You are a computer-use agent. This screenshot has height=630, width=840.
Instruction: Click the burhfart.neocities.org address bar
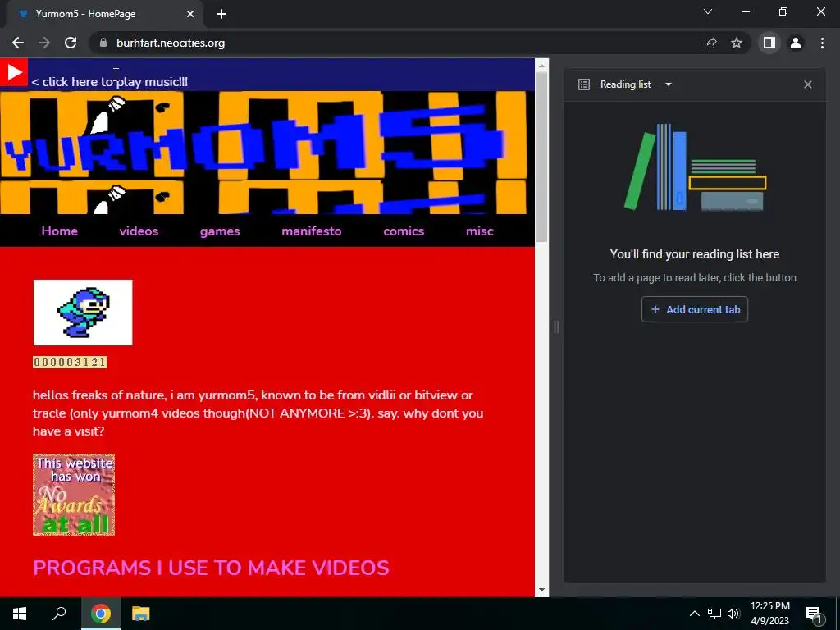(396, 43)
